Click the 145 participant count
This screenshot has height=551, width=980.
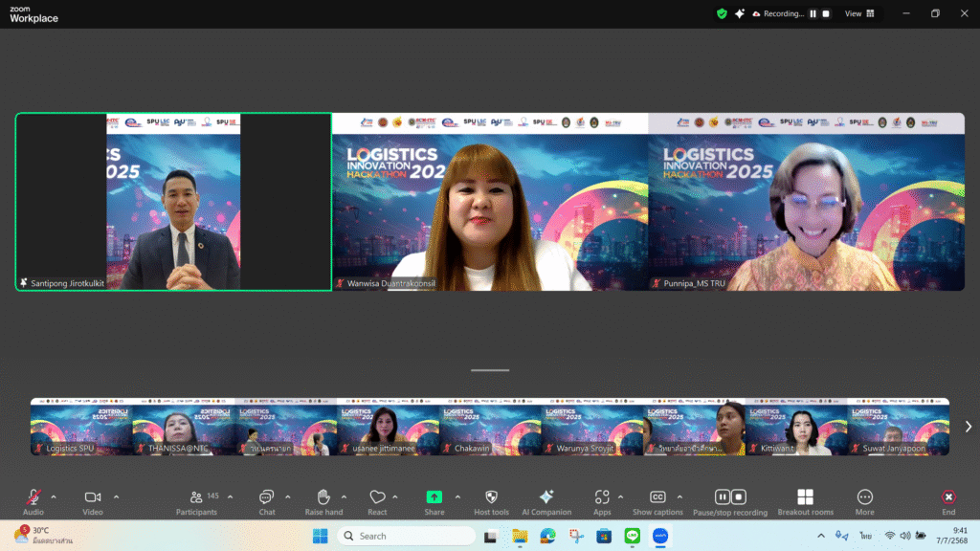point(213,496)
